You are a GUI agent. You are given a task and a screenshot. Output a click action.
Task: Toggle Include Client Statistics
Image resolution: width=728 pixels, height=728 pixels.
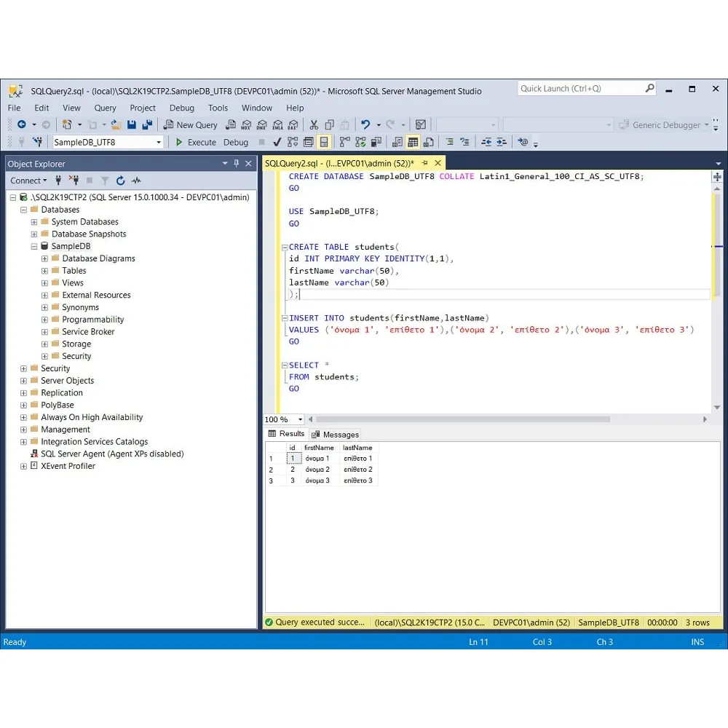coord(376,142)
